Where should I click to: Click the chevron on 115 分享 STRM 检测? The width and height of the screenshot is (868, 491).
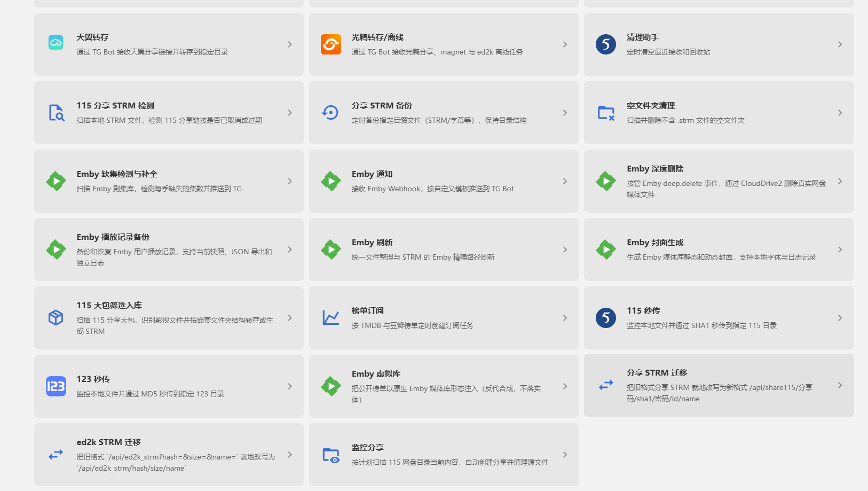coord(290,113)
